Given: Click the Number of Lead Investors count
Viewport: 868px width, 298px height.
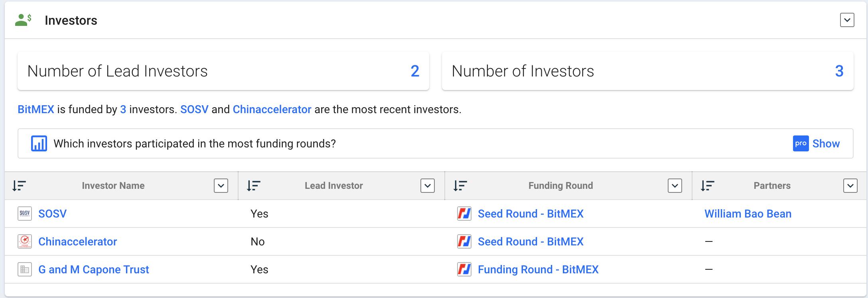Looking at the screenshot, I should pyautogui.click(x=415, y=71).
